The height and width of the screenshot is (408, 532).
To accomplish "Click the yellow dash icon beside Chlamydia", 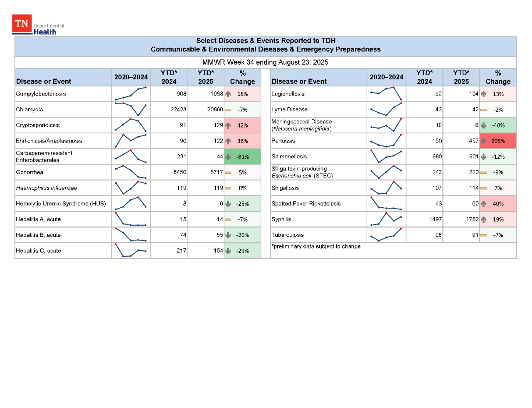I will (228, 110).
